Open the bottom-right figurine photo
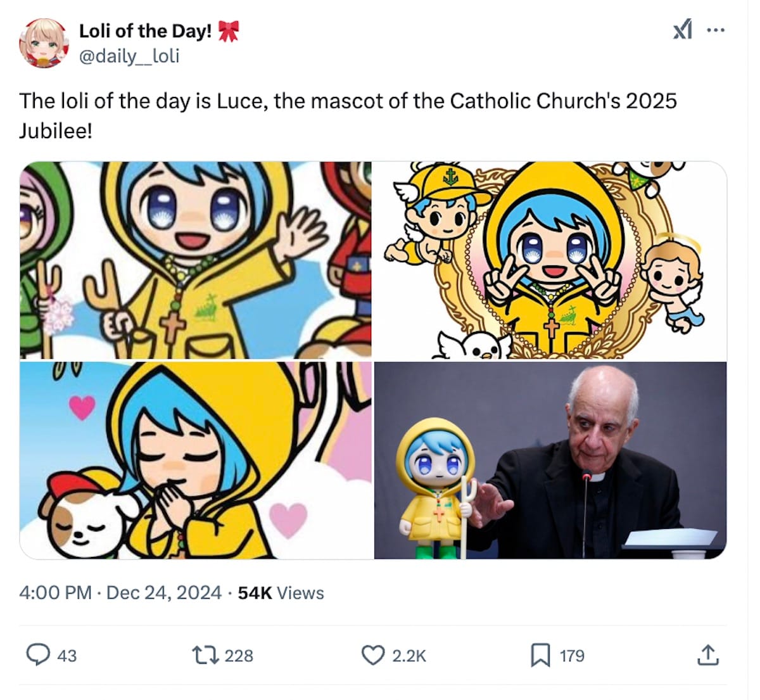Image resolution: width=760 pixels, height=700 pixels. coord(550,461)
